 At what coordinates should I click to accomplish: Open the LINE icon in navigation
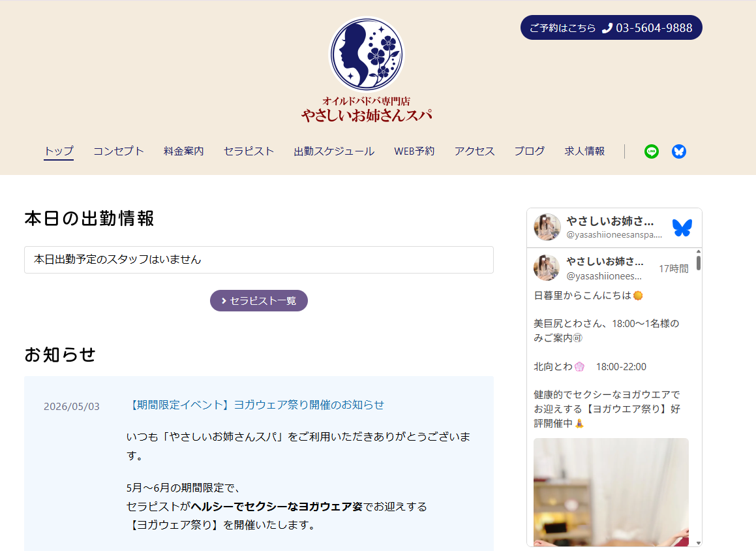click(x=652, y=151)
